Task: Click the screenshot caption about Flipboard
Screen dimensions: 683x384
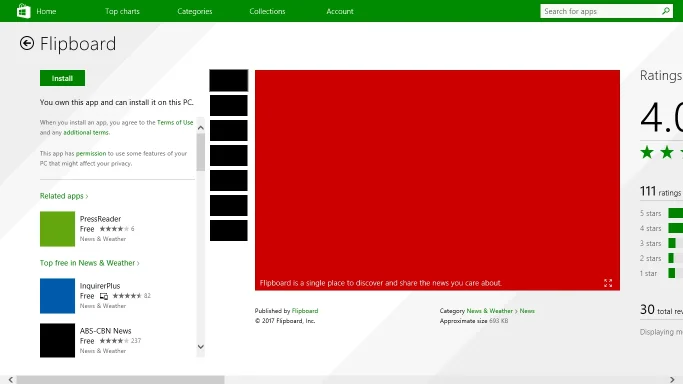Action: click(x=381, y=283)
